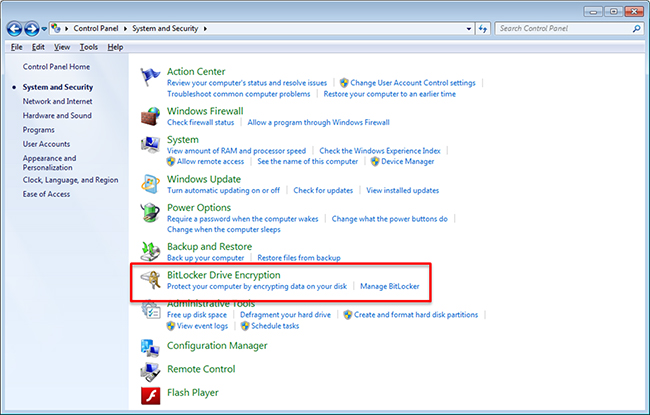Click the Administrative Tools gear icon
Viewport: 650px width, 415px height.
[x=150, y=310]
